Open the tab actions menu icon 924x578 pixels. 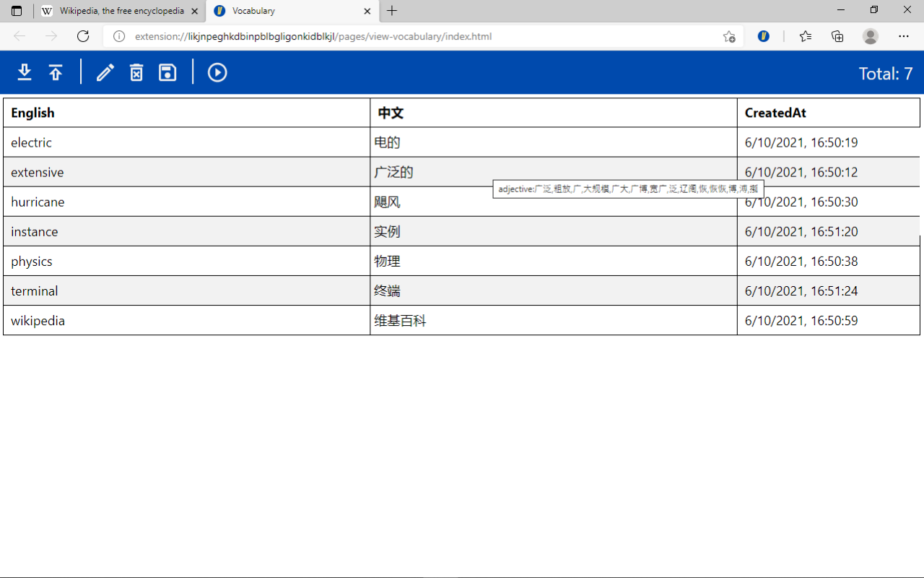17,11
